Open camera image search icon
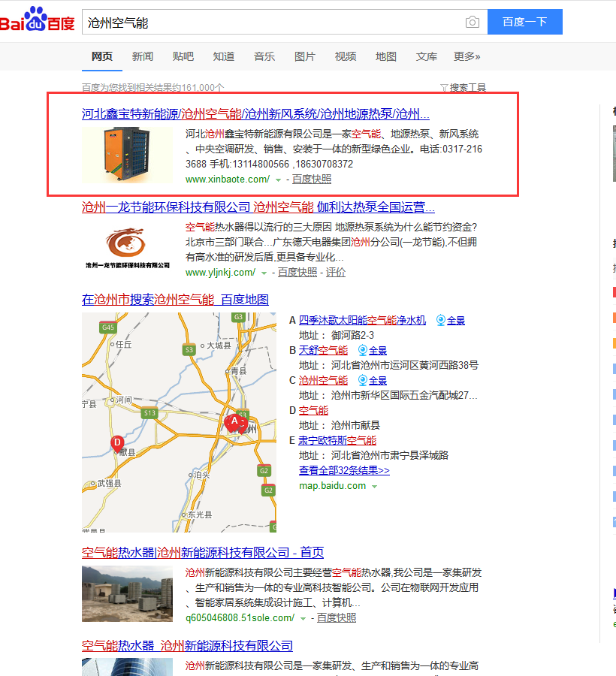This screenshot has height=676, width=616. [x=472, y=22]
